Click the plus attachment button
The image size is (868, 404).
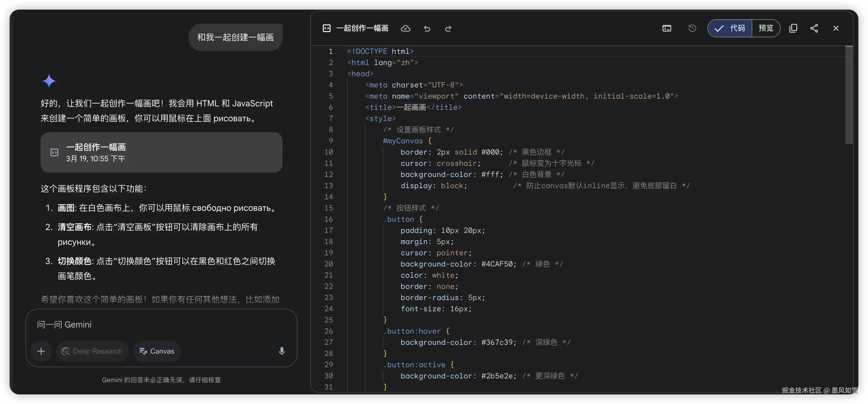[x=41, y=351]
